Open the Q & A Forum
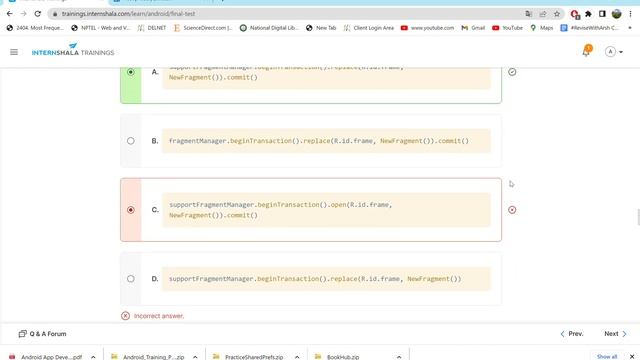Viewport: 640px width, 360px height. [42, 334]
